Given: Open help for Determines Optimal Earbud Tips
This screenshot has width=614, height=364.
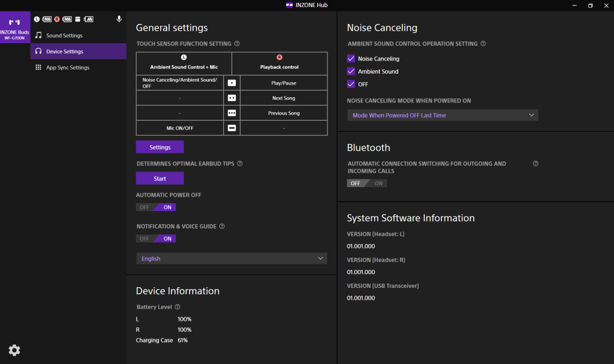Looking at the screenshot, I should tap(240, 163).
